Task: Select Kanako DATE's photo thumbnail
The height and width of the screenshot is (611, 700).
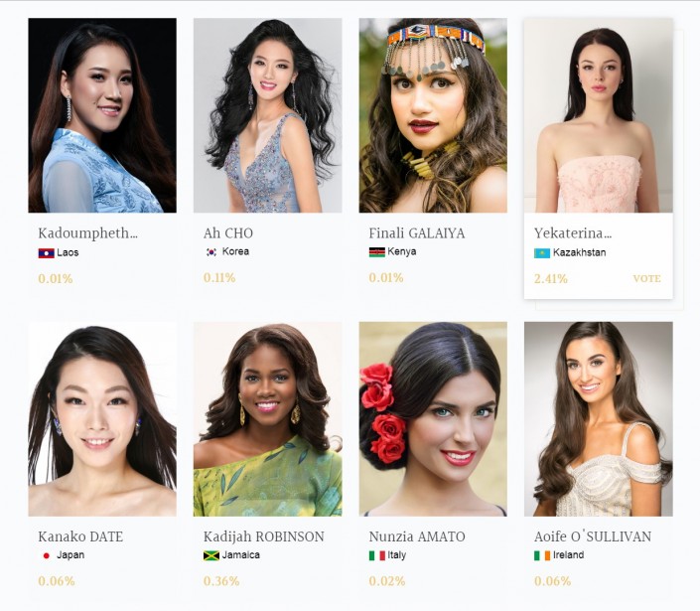Action: click(x=102, y=419)
